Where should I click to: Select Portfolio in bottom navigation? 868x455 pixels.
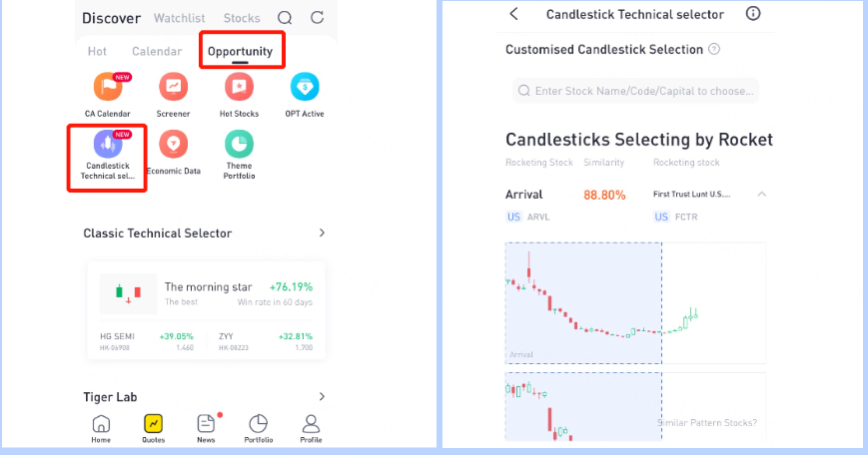pos(259,429)
